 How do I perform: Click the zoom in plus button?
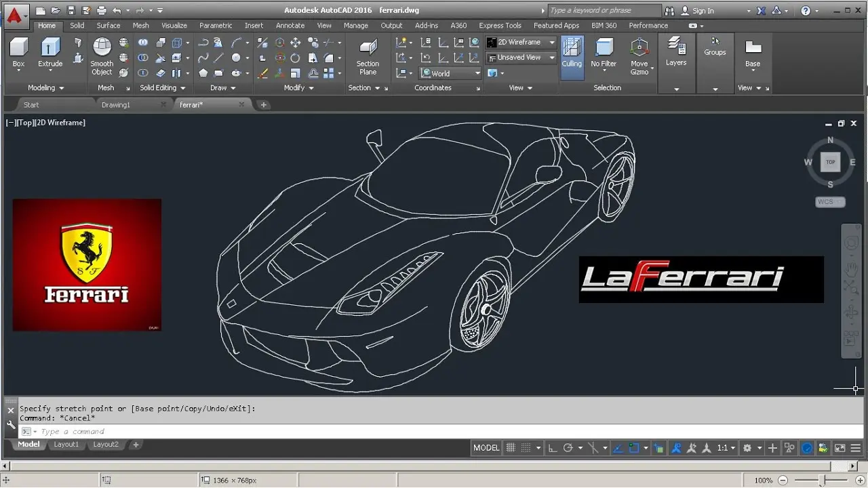(860, 480)
